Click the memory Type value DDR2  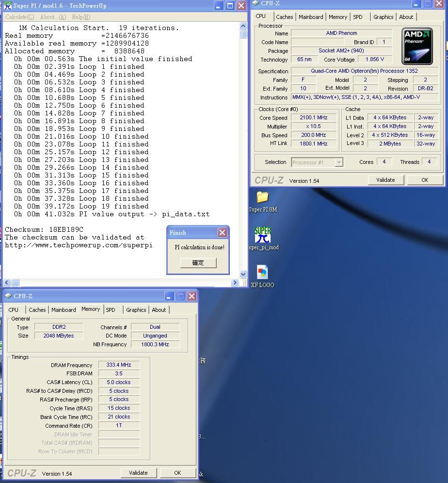point(59,327)
